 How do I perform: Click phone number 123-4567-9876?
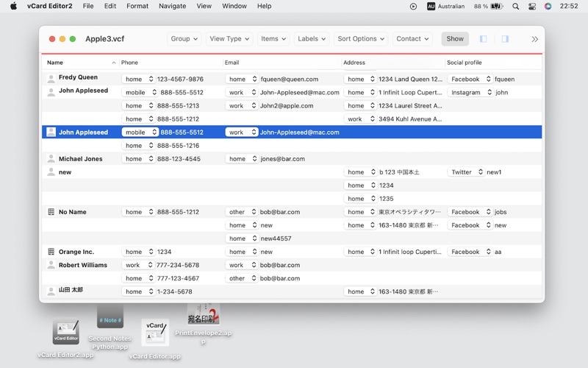(180, 79)
